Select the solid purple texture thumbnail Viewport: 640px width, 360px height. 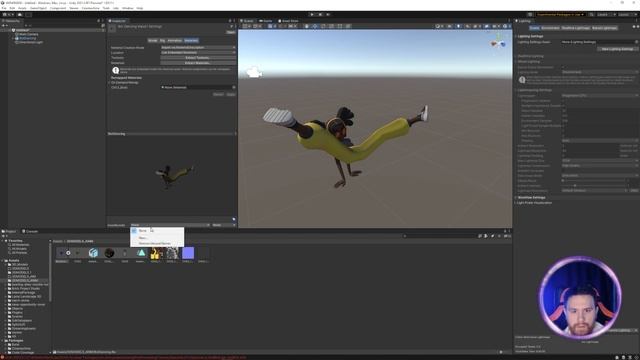pyautogui.click(x=188, y=253)
